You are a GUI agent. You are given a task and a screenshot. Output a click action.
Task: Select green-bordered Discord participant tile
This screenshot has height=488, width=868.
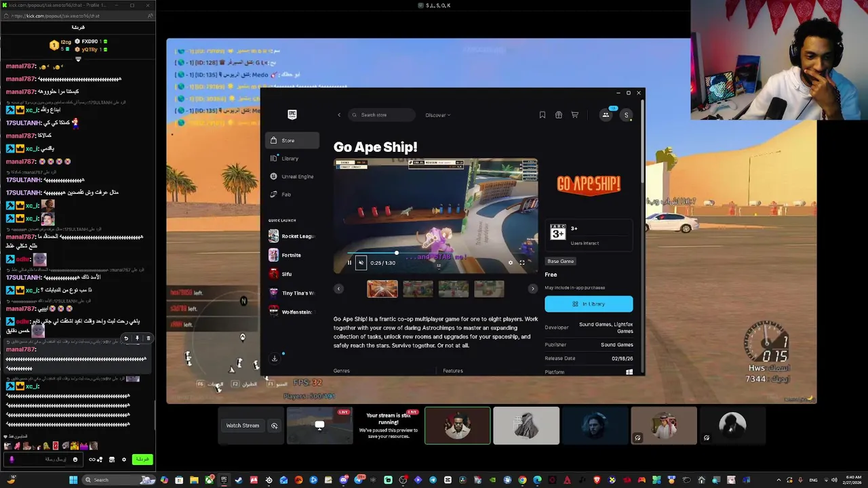coord(458,426)
